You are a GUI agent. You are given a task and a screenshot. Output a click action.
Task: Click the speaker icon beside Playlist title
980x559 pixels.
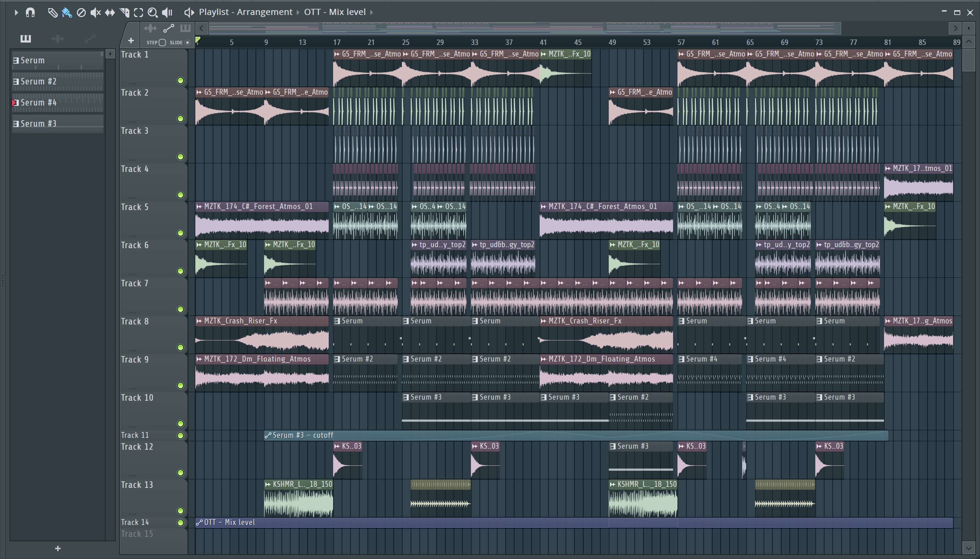189,12
